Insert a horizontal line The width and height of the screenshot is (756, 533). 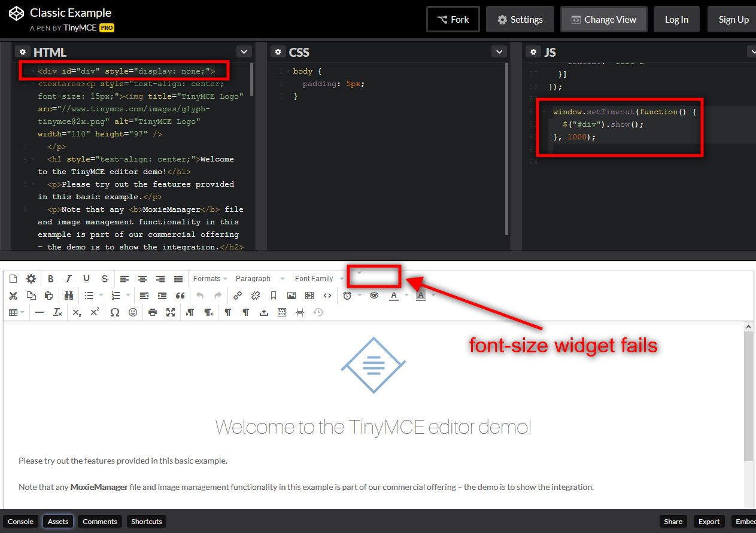(x=40, y=312)
